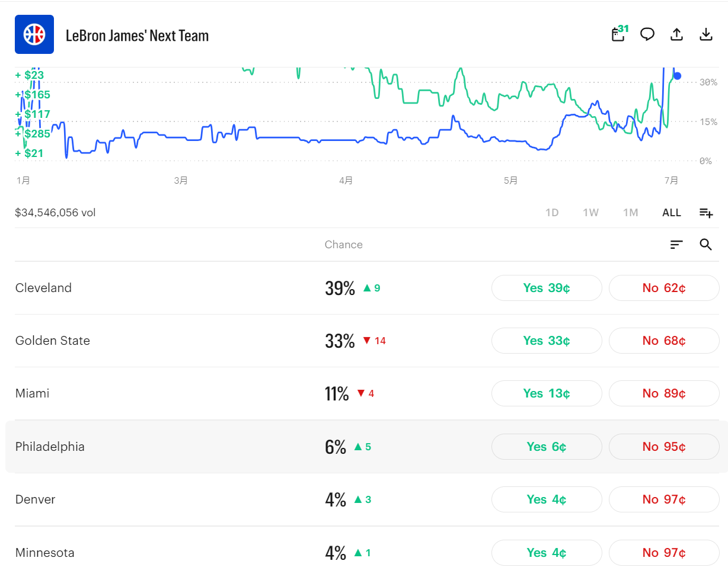Buy Yes 39¢ for Cleveland
This screenshot has height=577, width=728.
click(547, 288)
